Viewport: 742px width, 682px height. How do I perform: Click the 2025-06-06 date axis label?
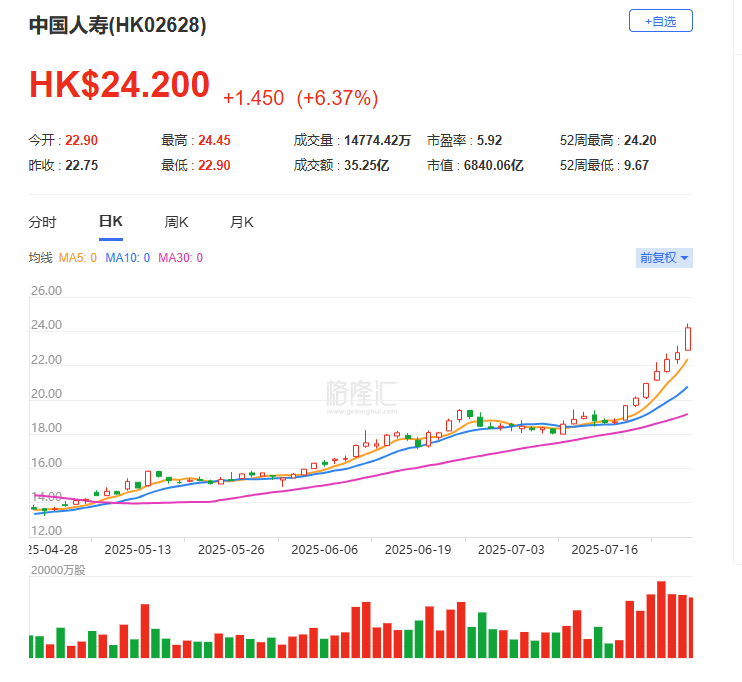tap(325, 550)
